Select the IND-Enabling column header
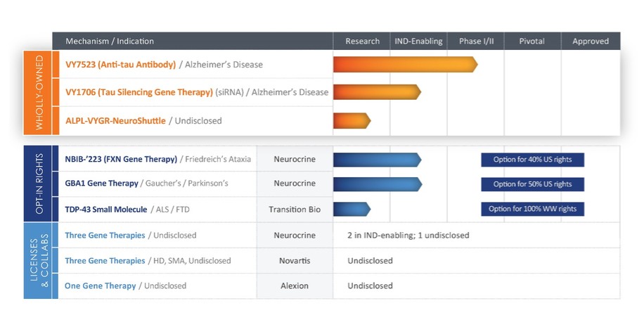The width and height of the screenshot is (644, 320). [x=419, y=41]
